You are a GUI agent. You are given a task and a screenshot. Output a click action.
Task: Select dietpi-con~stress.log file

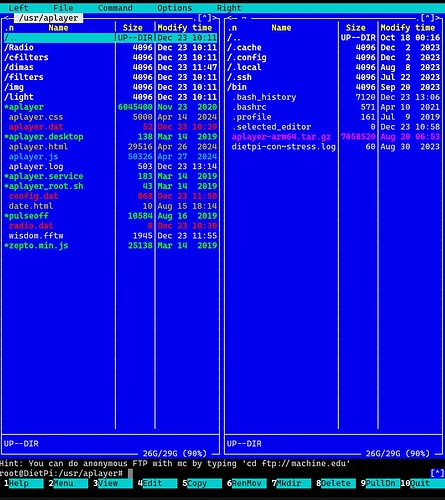(x=333, y=146)
